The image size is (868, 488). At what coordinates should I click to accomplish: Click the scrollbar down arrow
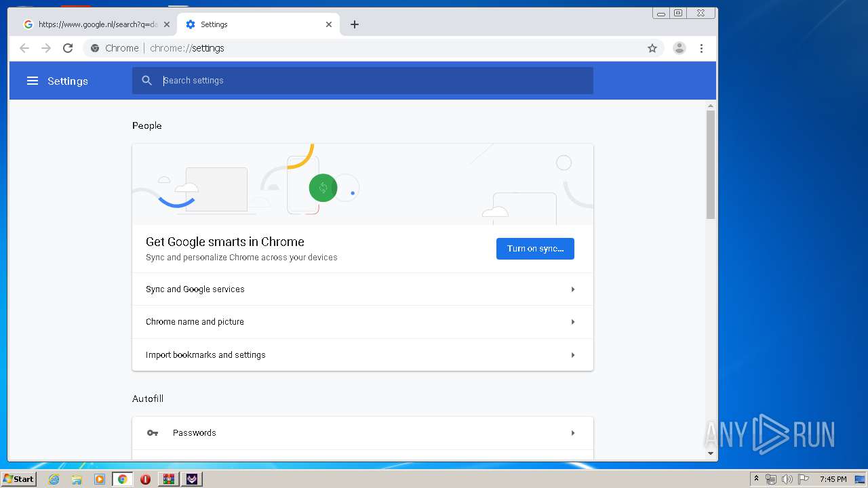point(711,453)
